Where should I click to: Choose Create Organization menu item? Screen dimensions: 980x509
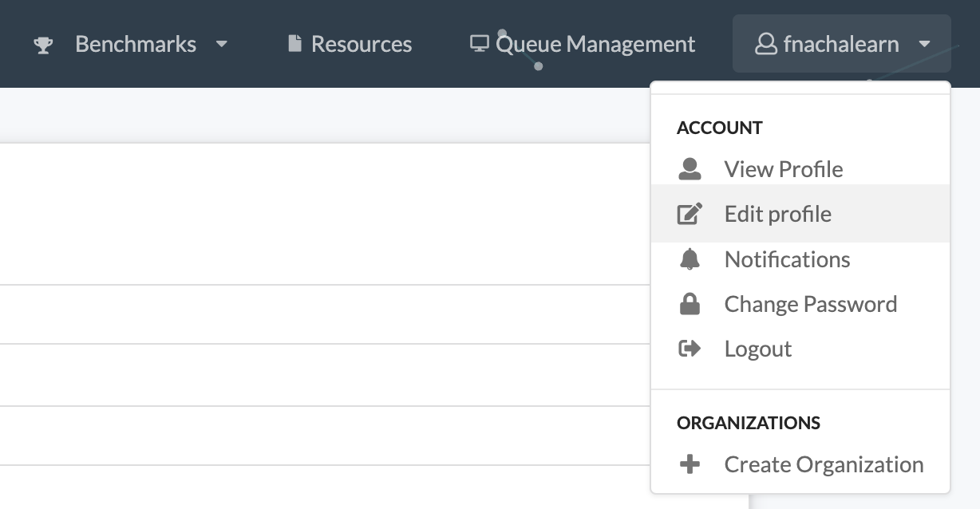[824, 464]
